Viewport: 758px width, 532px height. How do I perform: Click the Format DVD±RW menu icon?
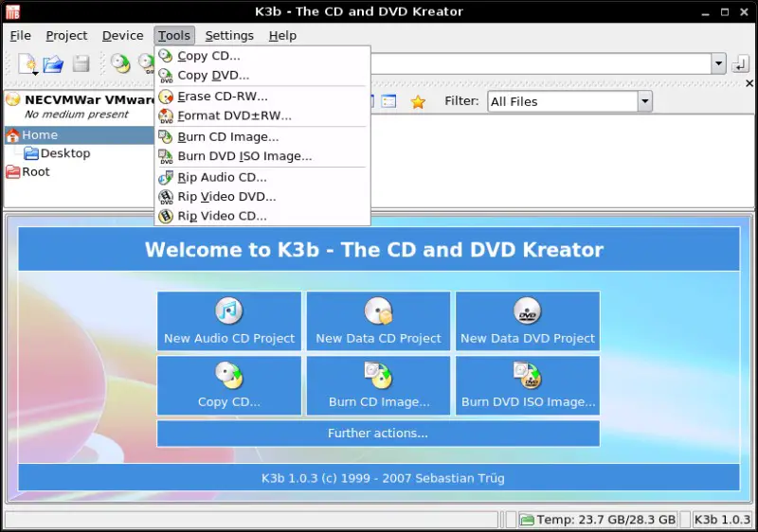click(x=166, y=116)
